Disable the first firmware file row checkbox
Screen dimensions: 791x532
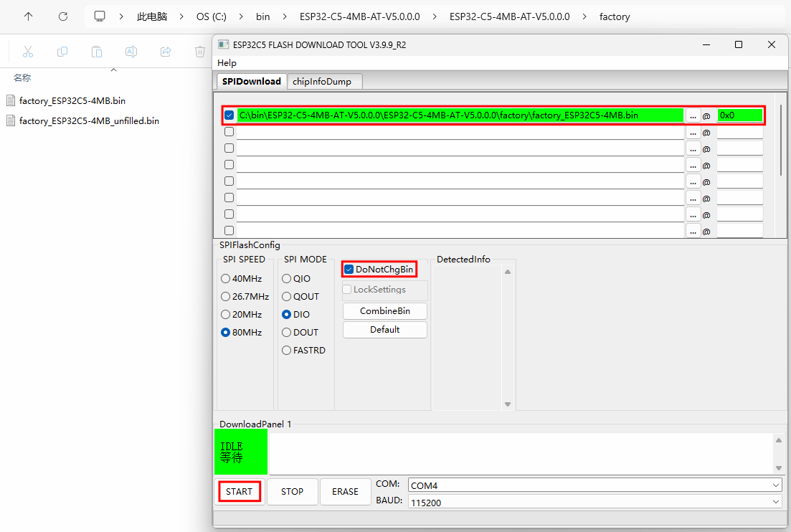coord(229,115)
